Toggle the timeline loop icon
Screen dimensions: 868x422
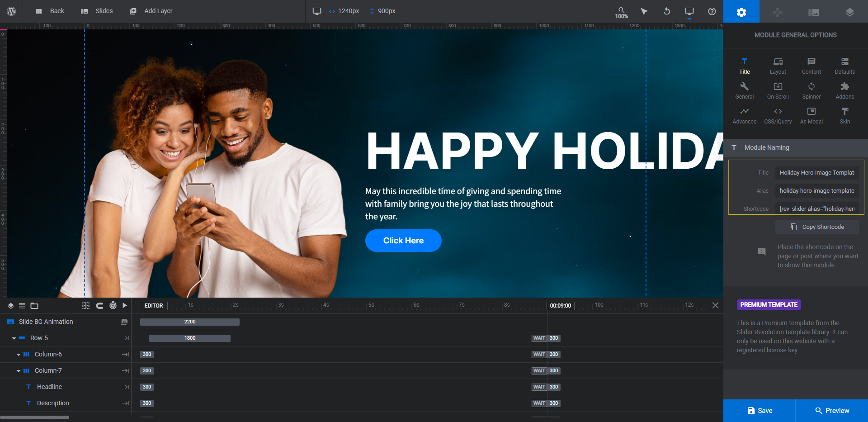tap(99, 306)
